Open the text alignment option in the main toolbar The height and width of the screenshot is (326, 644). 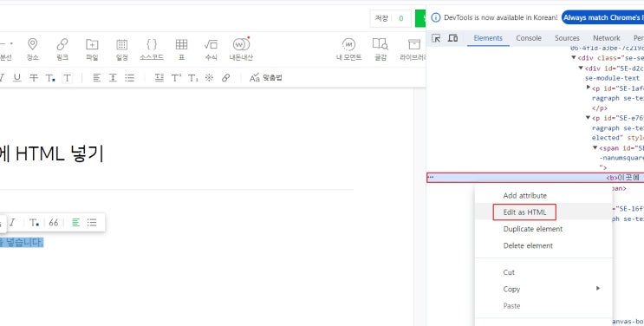pos(96,78)
